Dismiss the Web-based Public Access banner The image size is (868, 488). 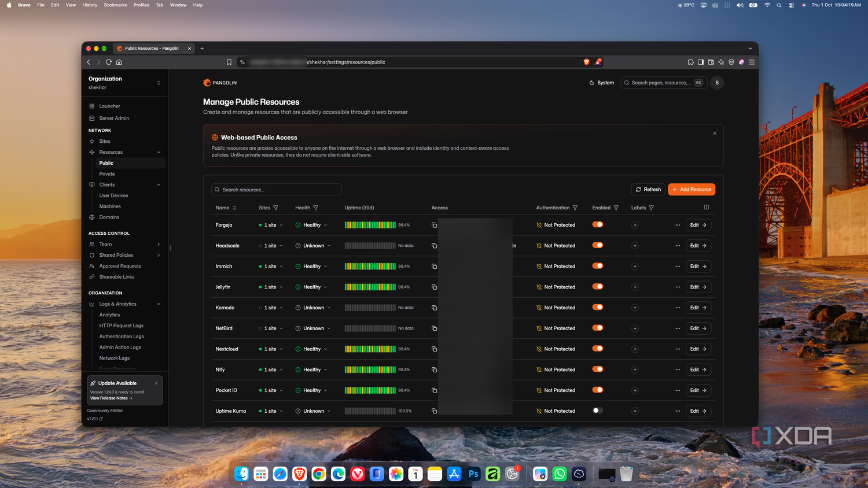point(715,133)
